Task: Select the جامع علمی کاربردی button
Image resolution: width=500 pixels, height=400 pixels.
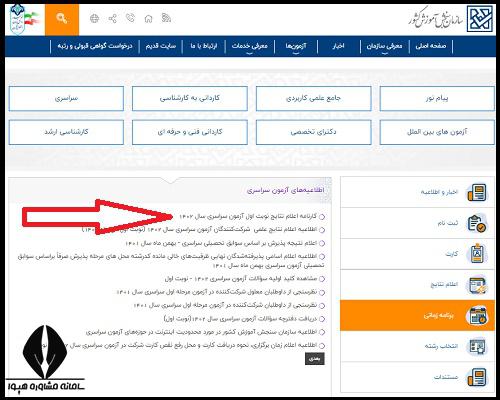Action: coord(313,98)
